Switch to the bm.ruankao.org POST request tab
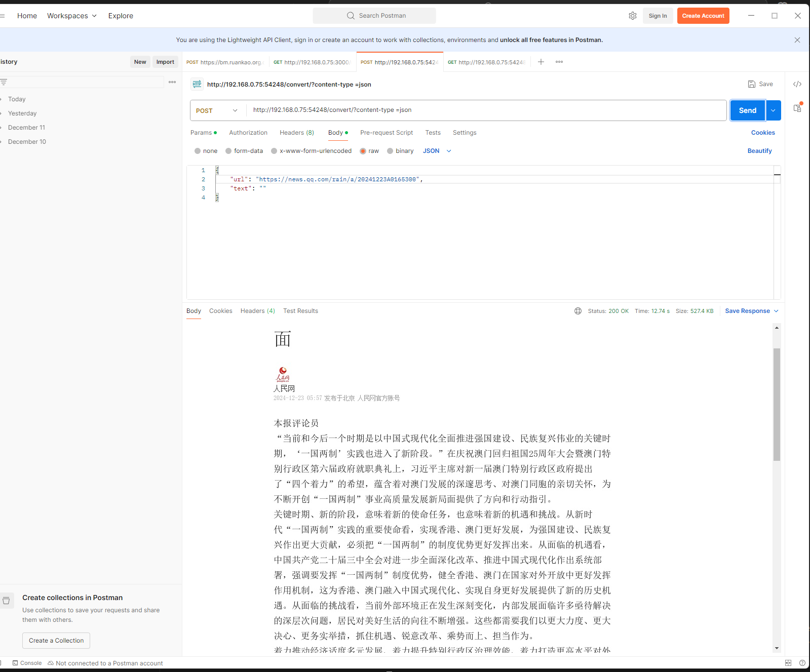The height and width of the screenshot is (672, 810). pyautogui.click(x=225, y=62)
